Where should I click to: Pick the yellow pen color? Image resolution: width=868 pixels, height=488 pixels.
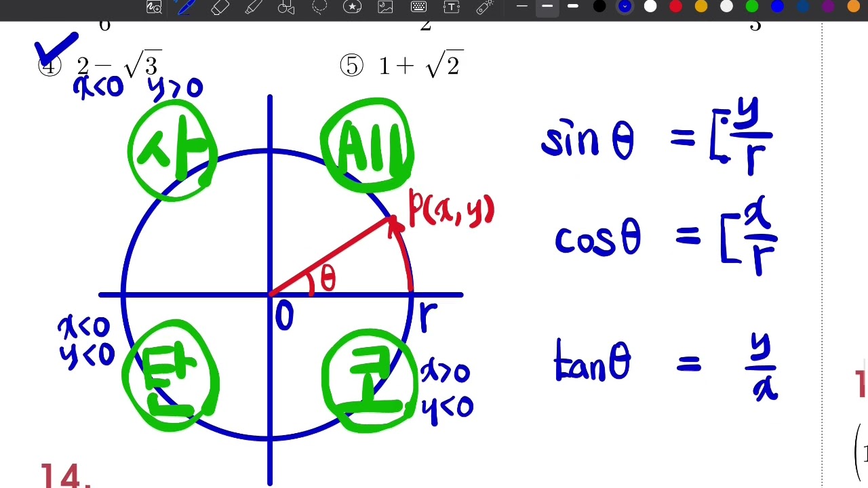pyautogui.click(x=701, y=7)
